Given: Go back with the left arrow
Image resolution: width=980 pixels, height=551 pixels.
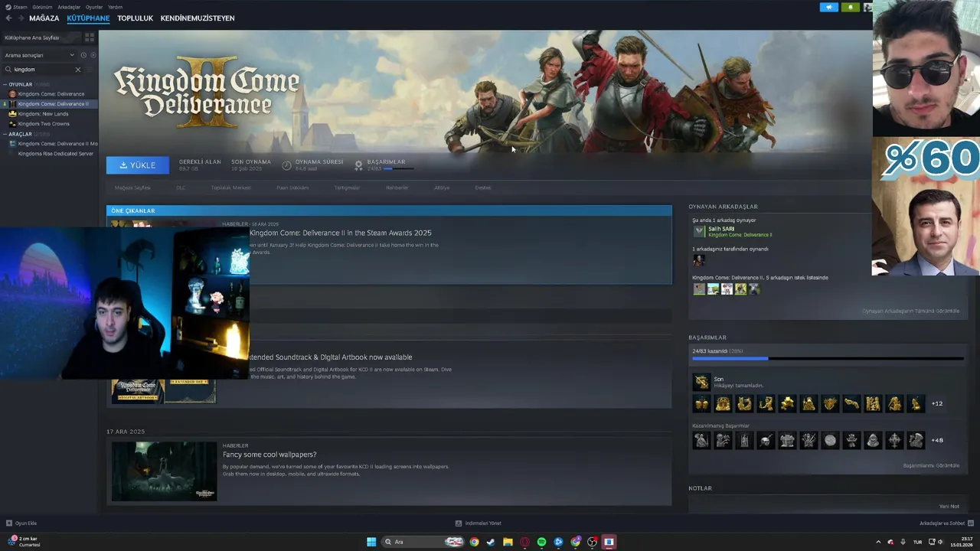Looking at the screenshot, I should (x=8, y=18).
